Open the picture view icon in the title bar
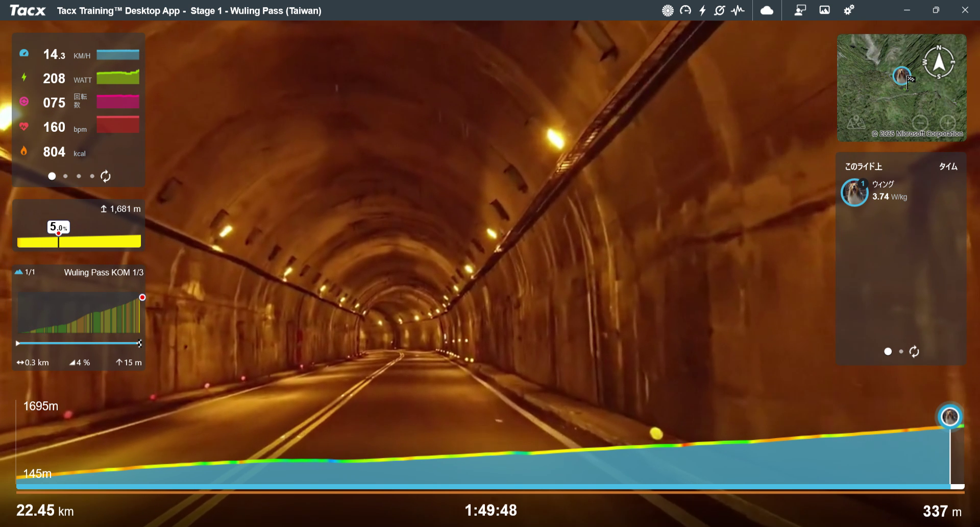The width and height of the screenshot is (980, 527). [824, 10]
